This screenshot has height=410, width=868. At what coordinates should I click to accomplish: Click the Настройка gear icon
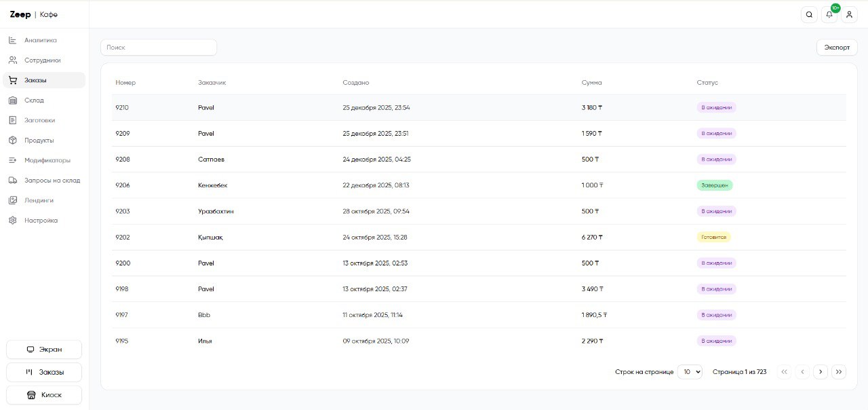pyautogui.click(x=12, y=221)
